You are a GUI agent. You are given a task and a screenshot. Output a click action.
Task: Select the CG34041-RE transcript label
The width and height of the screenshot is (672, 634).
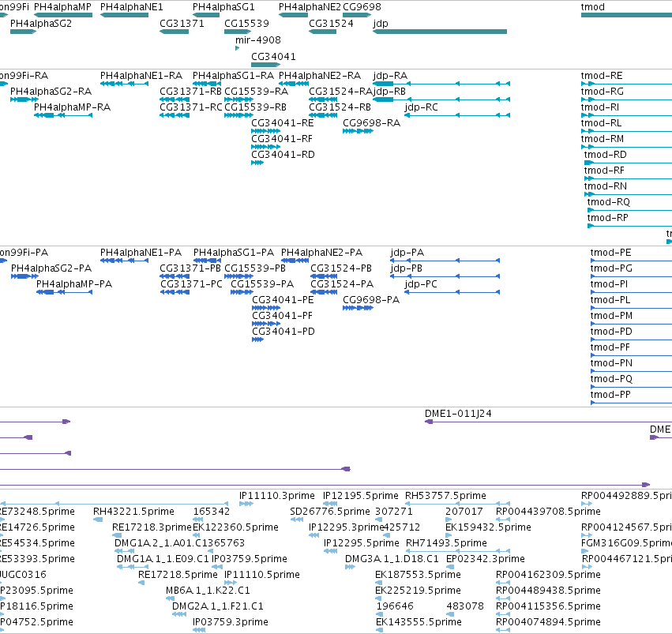click(283, 123)
